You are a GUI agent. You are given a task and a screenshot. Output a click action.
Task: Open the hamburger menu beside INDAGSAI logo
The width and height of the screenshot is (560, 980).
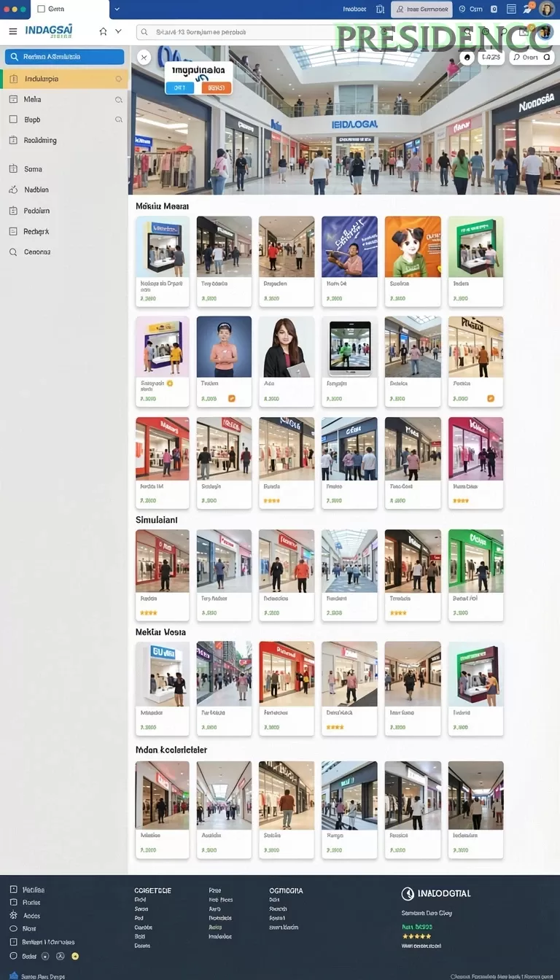[12, 31]
